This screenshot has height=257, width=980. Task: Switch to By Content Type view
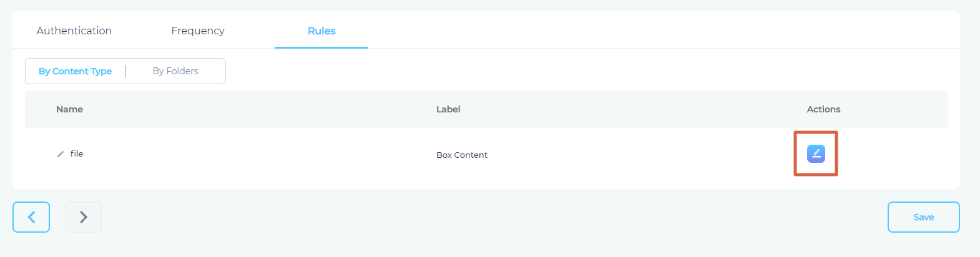click(75, 71)
